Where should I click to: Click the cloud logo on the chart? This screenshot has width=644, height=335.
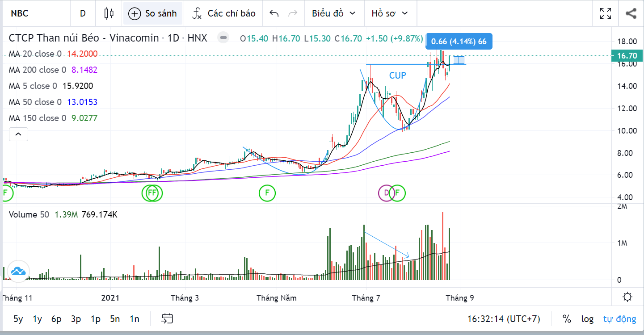tap(18, 271)
